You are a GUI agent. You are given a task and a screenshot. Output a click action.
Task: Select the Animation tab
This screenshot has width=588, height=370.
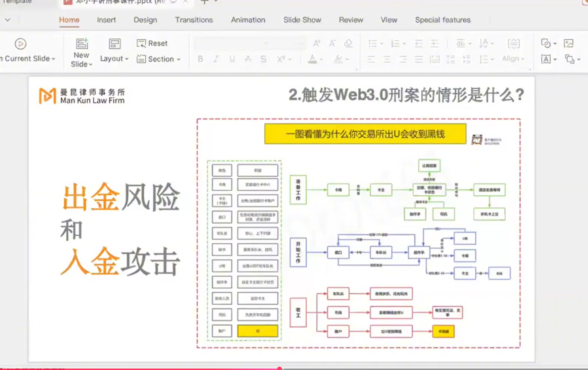point(248,20)
